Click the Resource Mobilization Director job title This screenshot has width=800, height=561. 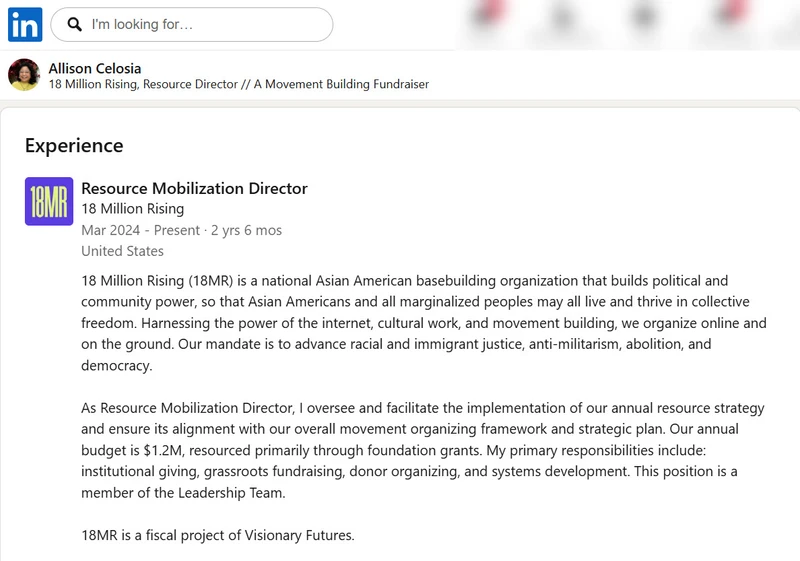click(x=194, y=188)
